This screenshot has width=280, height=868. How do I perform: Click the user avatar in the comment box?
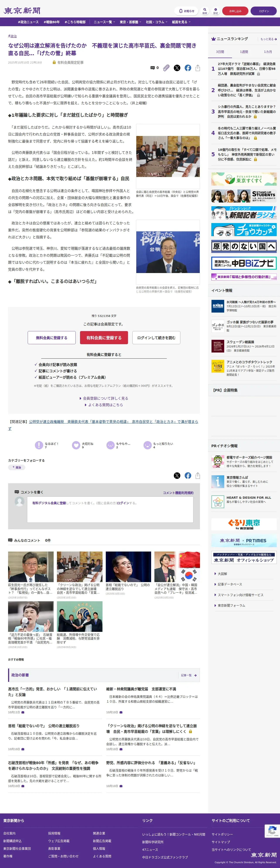point(20,501)
